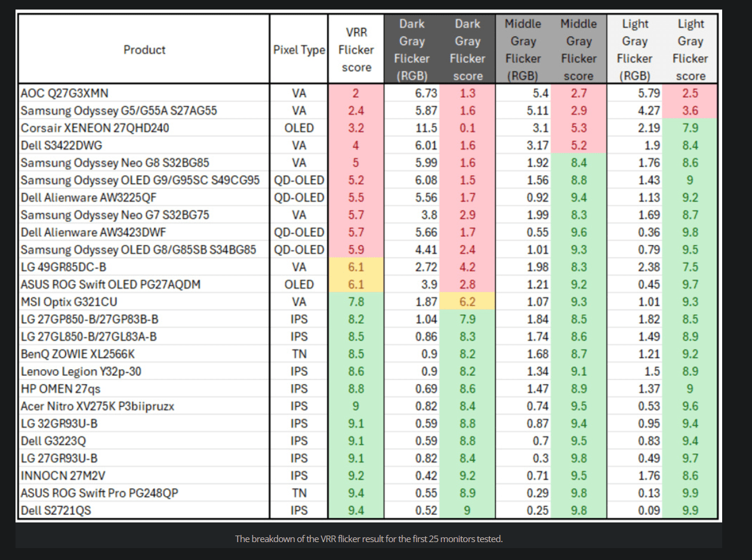
Task: Select the "AOC Q27G3XMN" product name
Action: 65,94
